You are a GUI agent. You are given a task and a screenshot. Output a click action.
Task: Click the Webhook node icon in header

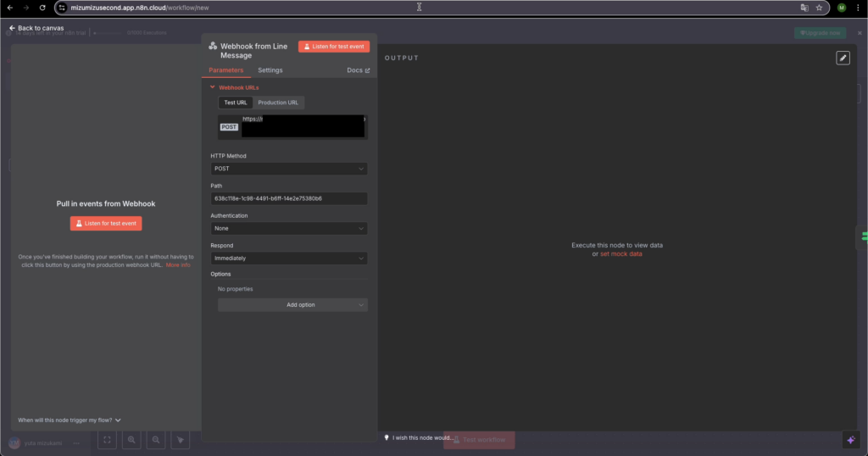(213, 46)
